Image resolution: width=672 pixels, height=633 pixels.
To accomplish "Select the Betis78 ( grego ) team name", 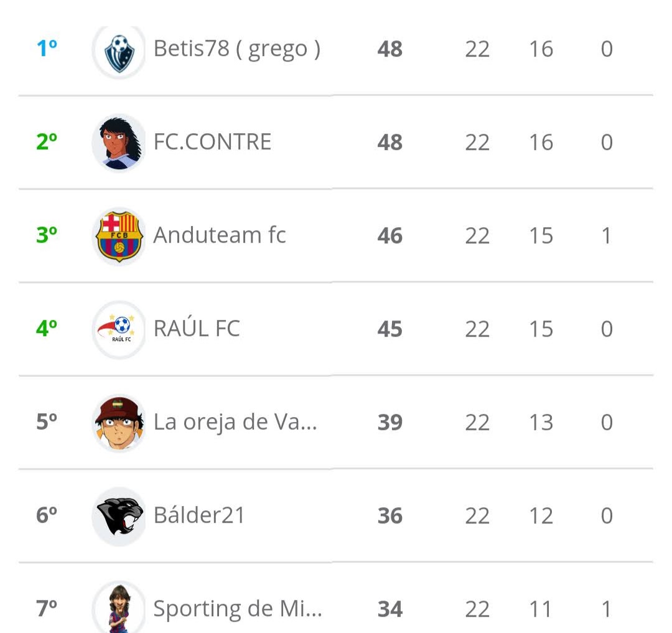I will (236, 49).
